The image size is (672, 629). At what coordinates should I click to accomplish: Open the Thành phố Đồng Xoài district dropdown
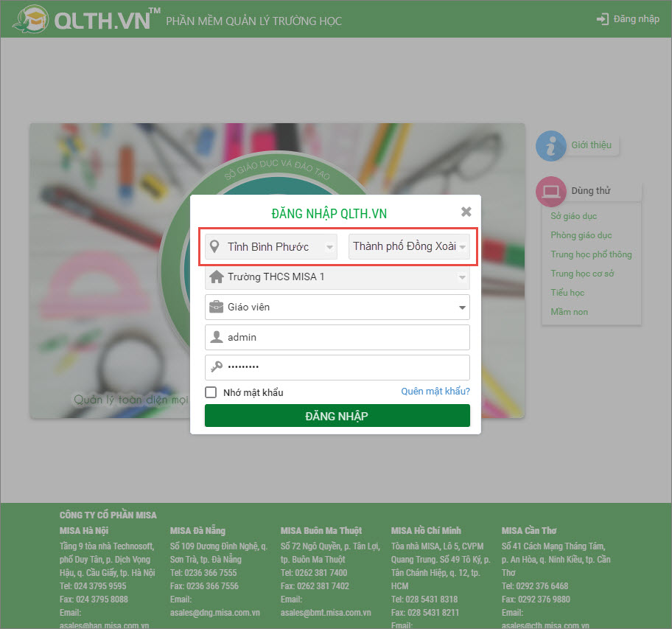click(409, 246)
